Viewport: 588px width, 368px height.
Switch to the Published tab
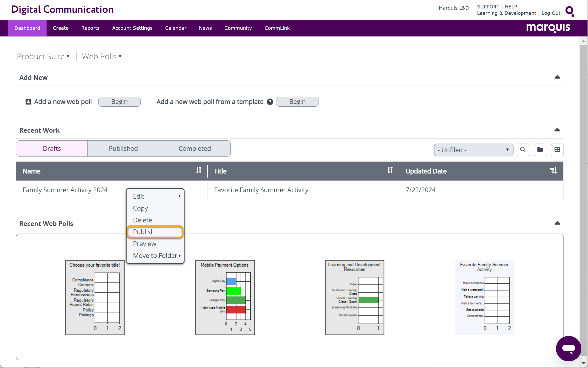point(123,149)
